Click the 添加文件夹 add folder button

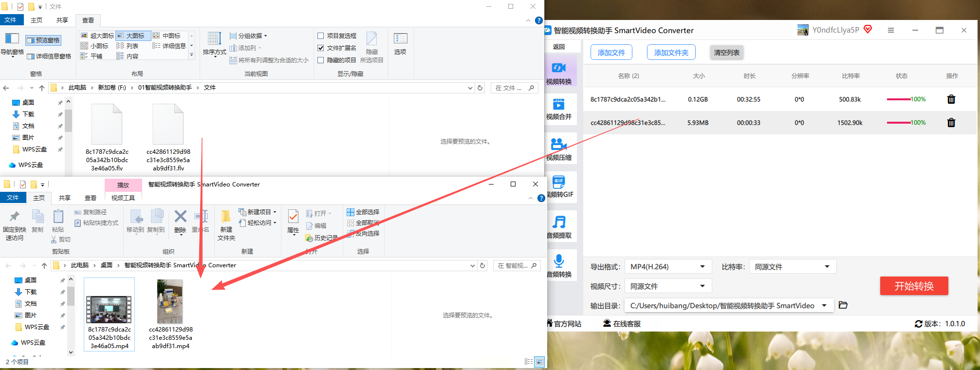pyautogui.click(x=671, y=53)
